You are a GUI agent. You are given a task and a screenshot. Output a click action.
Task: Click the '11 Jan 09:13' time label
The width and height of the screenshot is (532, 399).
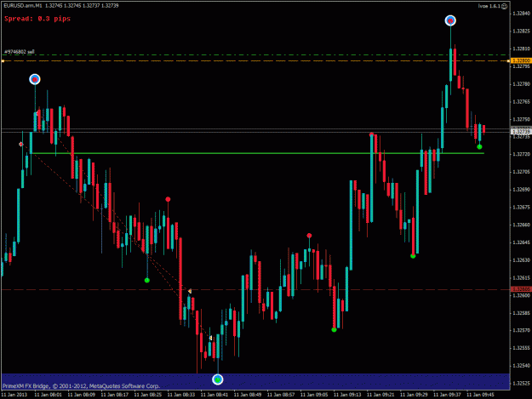[347, 395]
